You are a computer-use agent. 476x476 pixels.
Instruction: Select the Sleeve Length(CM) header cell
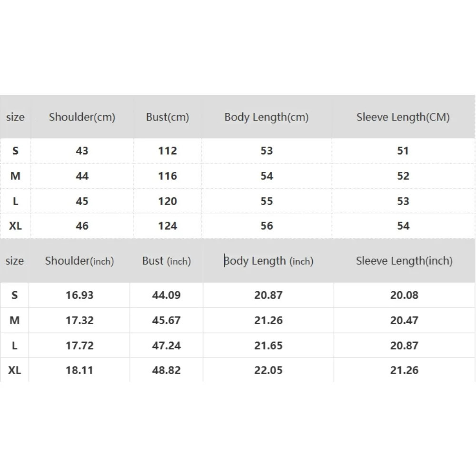tap(403, 117)
